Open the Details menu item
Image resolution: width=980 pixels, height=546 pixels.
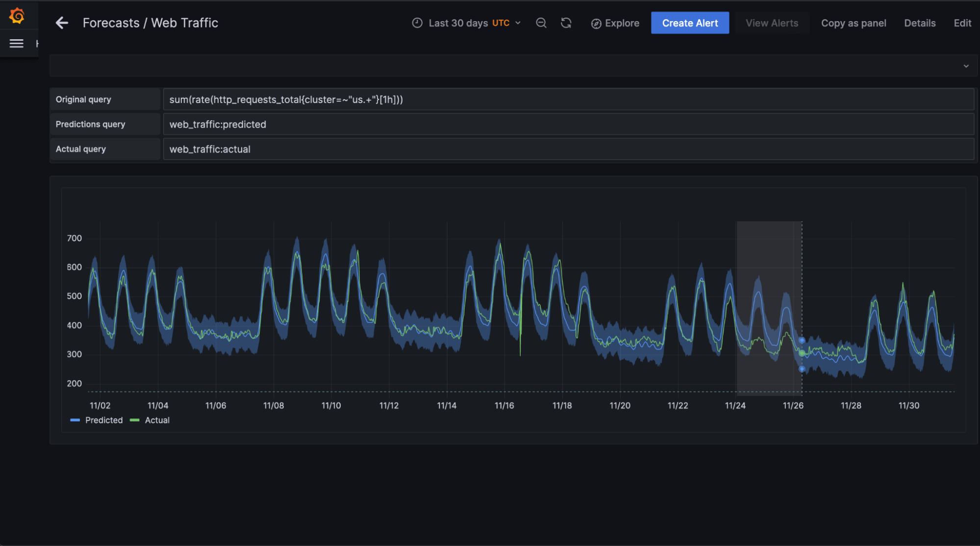(920, 23)
